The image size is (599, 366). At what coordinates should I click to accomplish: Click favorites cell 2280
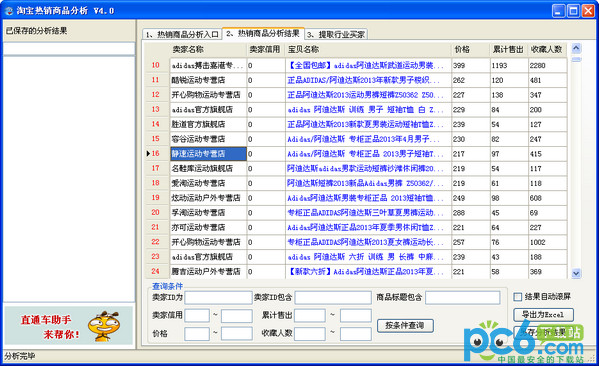tap(547, 65)
